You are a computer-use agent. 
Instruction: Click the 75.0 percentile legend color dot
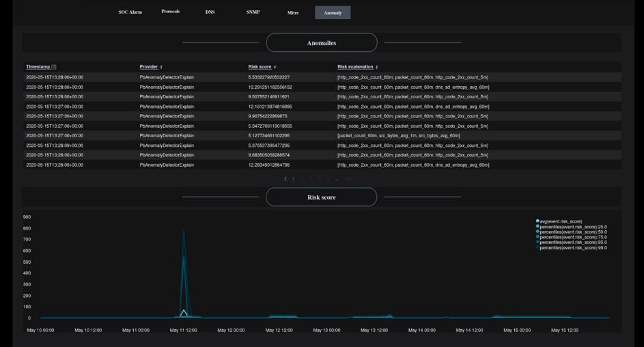tap(538, 237)
